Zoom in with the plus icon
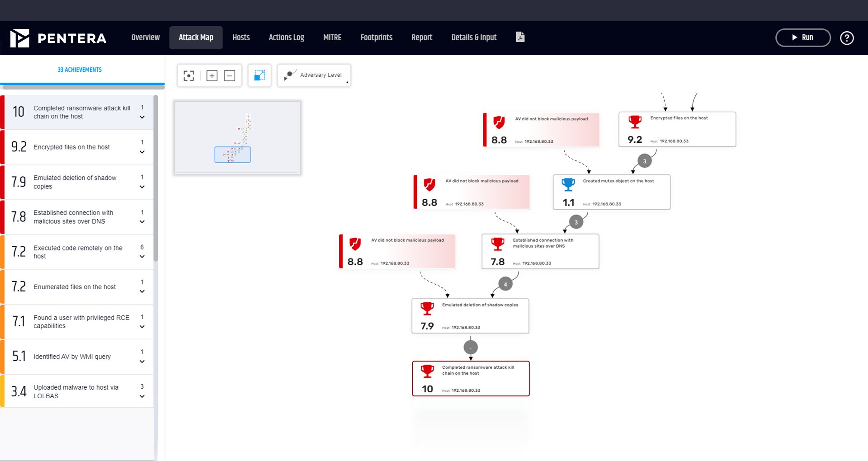This screenshot has width=868, height=461. (212, 75)
